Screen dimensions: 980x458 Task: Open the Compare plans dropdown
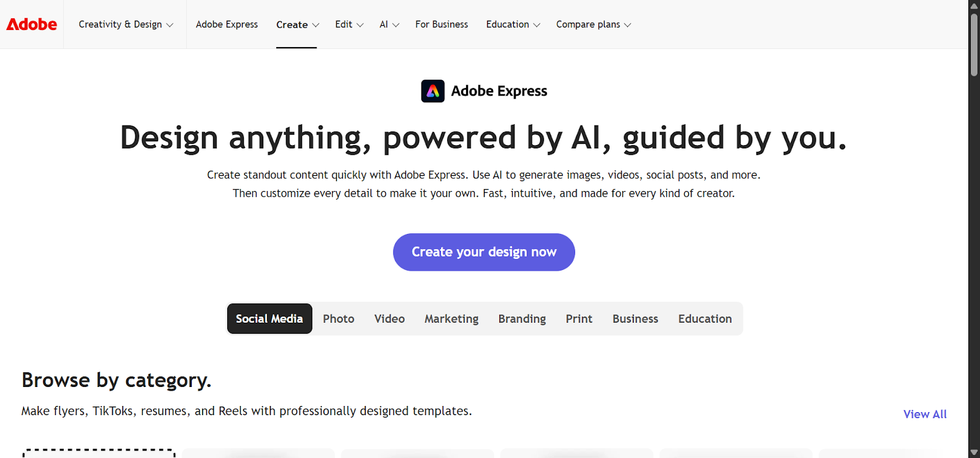click(593, 24)
